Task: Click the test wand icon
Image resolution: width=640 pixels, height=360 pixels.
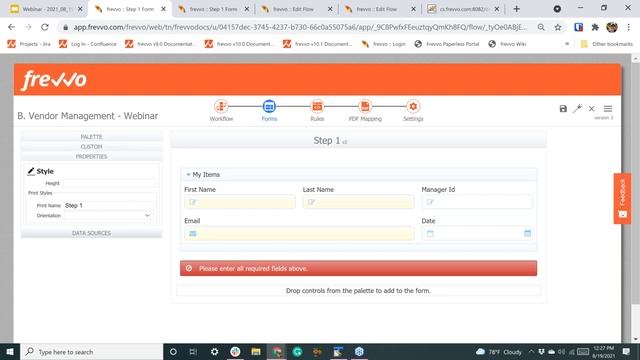Action: click(577, 109)
